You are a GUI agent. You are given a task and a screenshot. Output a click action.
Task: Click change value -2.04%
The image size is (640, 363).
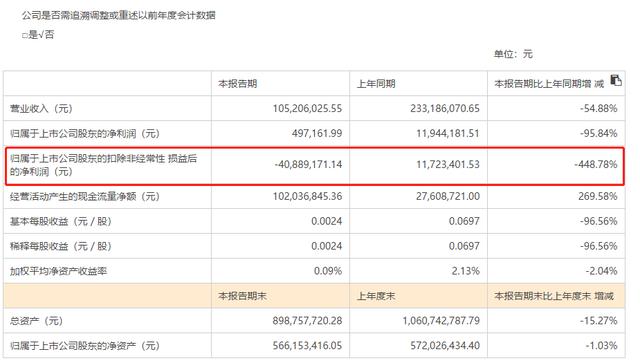click(601, 271)
